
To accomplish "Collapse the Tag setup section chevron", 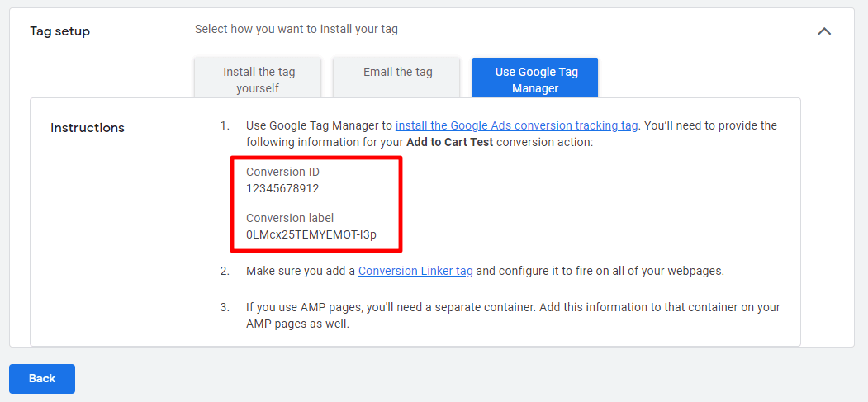I will click(x=824, y=31).
